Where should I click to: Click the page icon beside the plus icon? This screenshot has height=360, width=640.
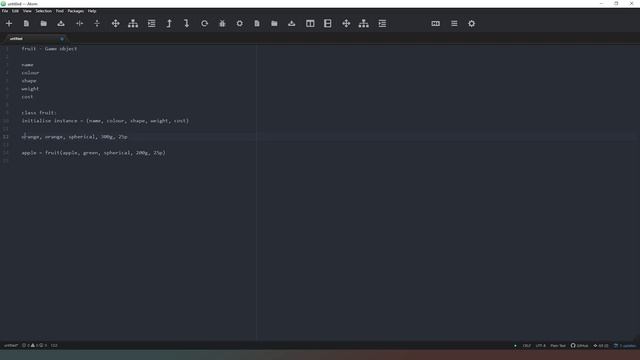pos(27,24)
